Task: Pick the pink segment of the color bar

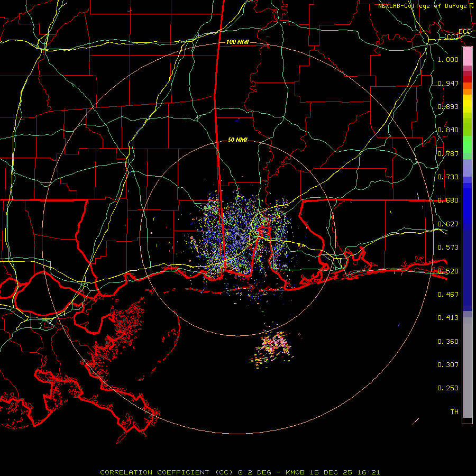Action: [467, 57]
